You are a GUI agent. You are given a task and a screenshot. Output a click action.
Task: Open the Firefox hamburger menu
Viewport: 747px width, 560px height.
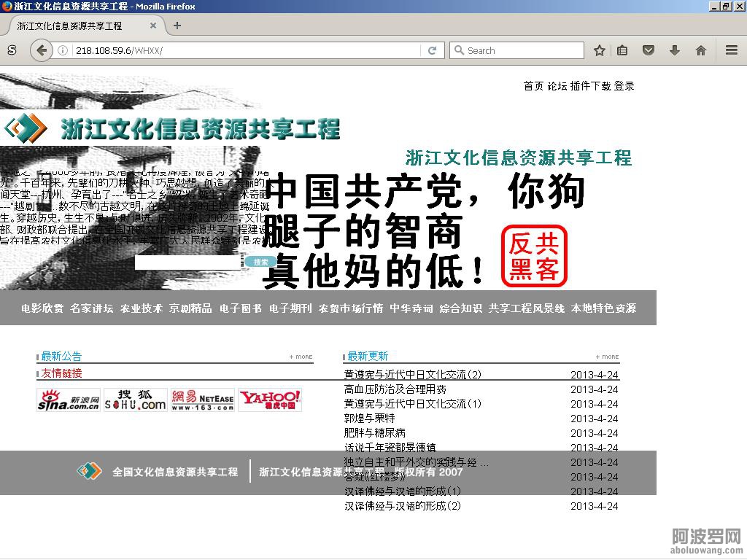click(x=731, y=50)
